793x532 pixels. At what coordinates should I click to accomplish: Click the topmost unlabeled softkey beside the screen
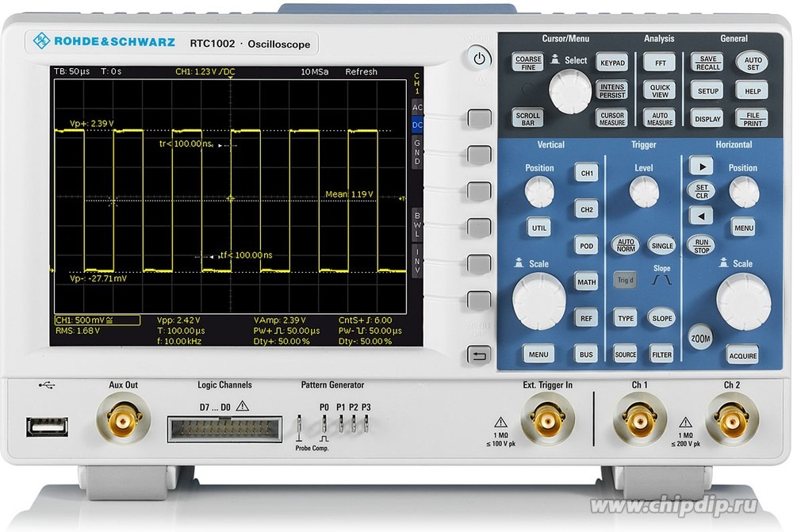479,119
